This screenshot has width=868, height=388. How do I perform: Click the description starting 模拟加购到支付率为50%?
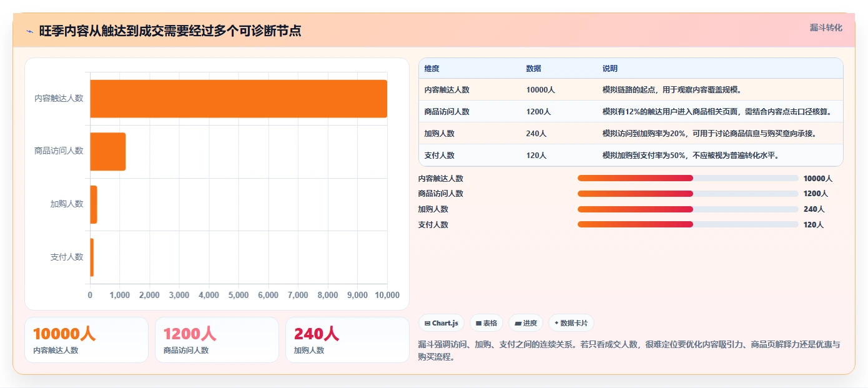pos(691,155)
